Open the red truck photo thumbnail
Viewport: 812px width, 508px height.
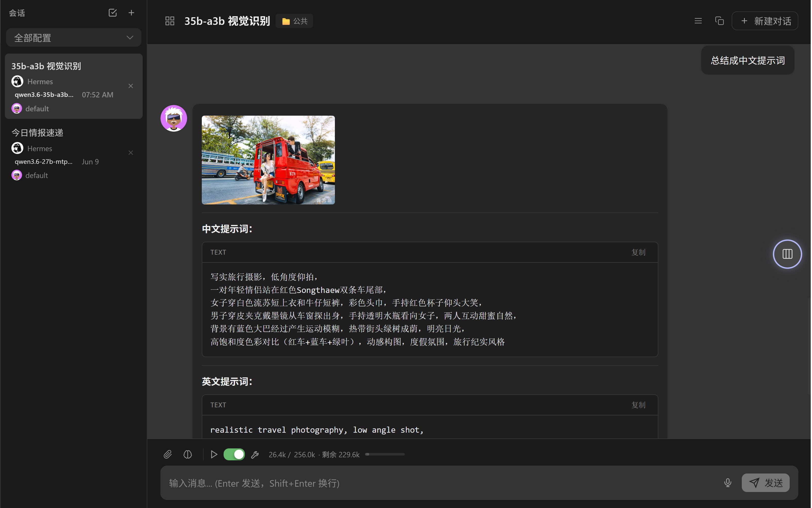tap(268, 160)
